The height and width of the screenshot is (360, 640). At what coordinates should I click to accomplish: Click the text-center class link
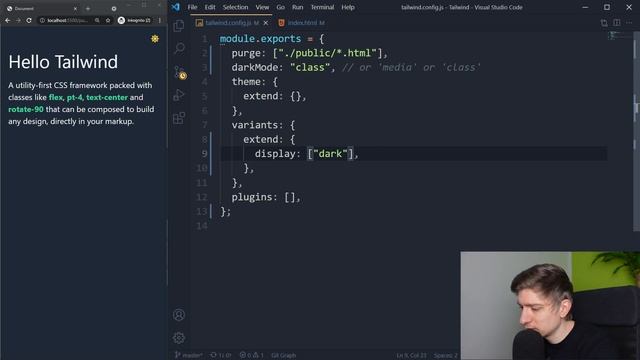107,97
